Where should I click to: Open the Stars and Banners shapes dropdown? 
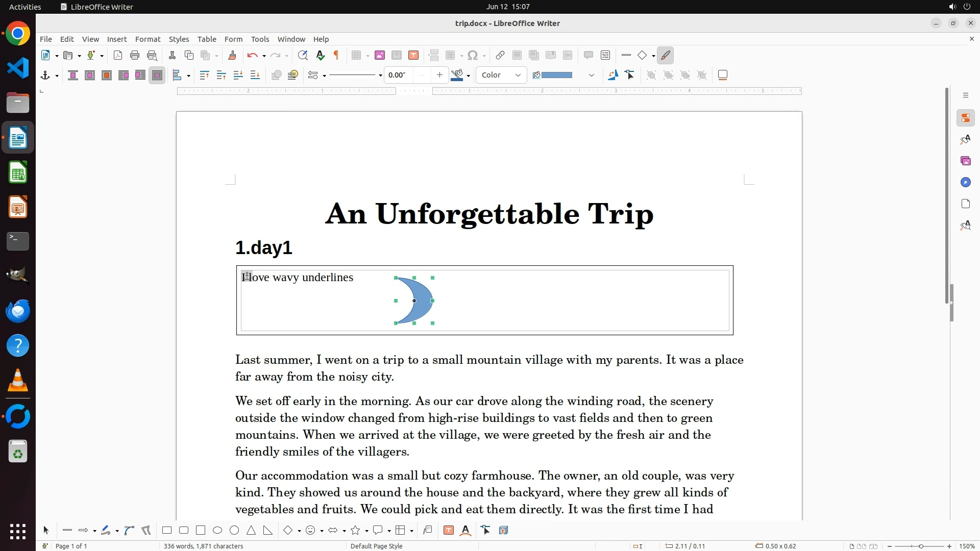366,531
